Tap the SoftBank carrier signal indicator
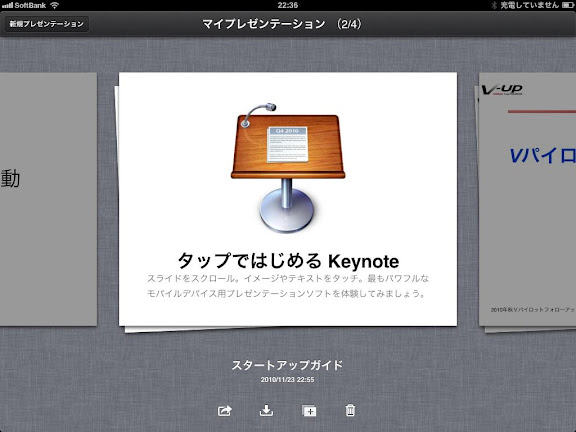This screenshot has height=432, width=576. pyautogui.click(x=24, y=5)
